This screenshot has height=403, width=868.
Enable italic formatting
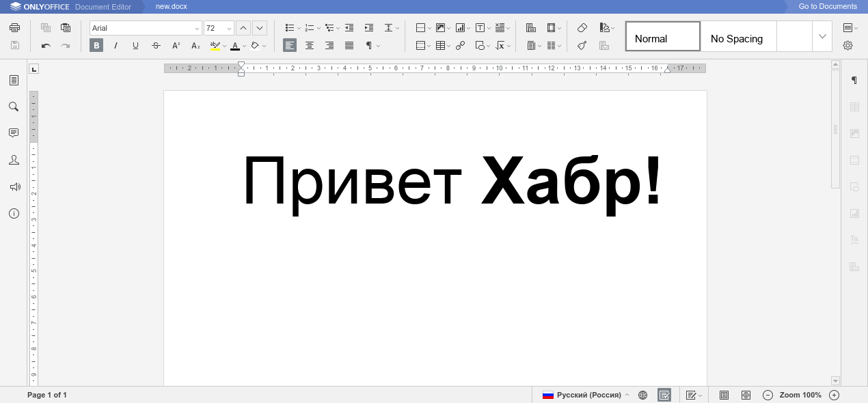pos(116,46)
